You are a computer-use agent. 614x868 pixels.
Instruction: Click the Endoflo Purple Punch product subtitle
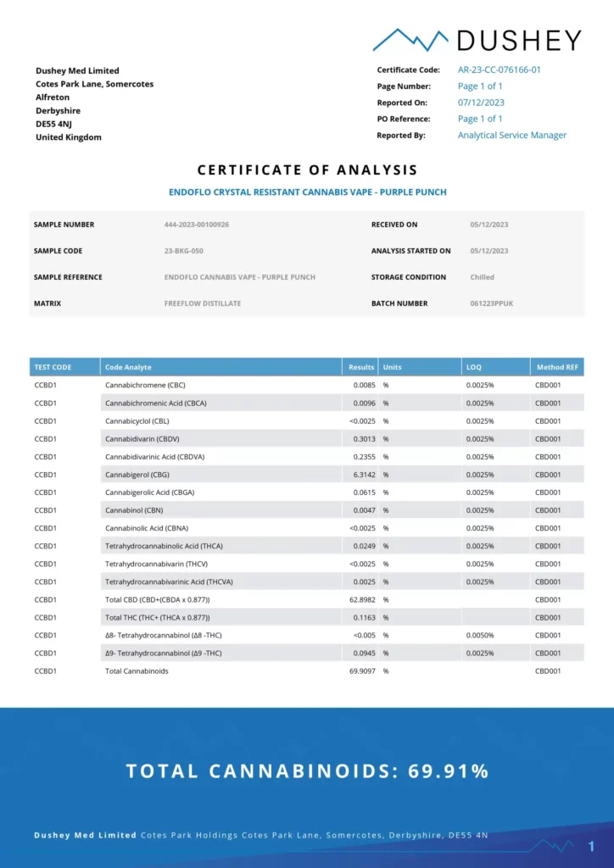[307, 192]
